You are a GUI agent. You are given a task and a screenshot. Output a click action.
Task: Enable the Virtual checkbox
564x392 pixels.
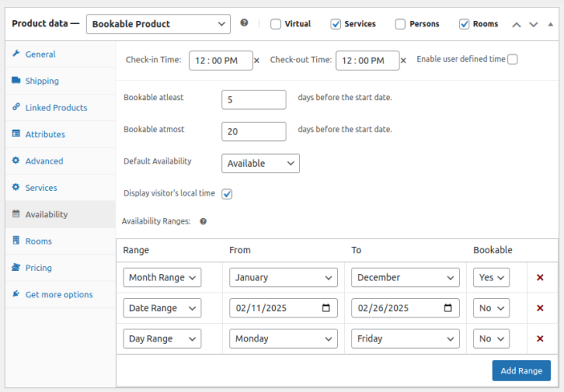tap(276, 24)
